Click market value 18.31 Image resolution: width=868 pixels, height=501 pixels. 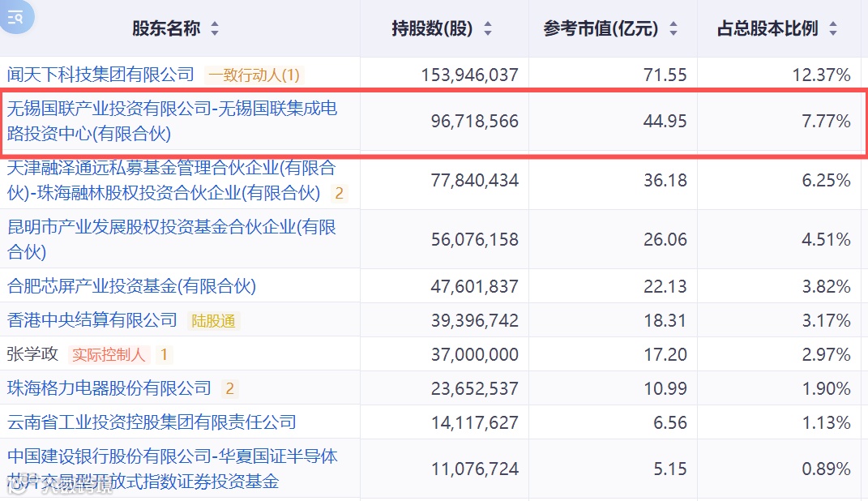[x=665, y=320]
